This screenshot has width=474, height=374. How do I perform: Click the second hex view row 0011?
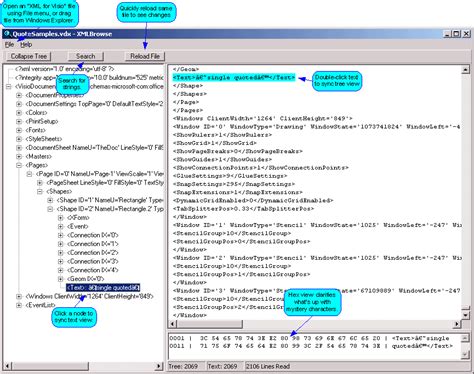(x=311, y=346)
